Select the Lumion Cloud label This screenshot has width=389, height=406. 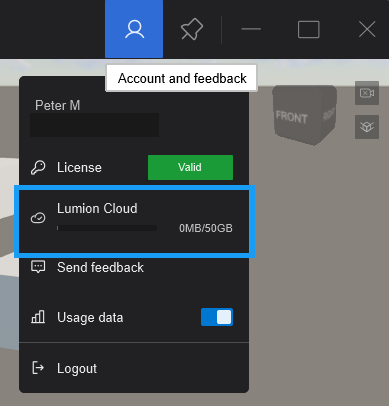click(97, 209)
